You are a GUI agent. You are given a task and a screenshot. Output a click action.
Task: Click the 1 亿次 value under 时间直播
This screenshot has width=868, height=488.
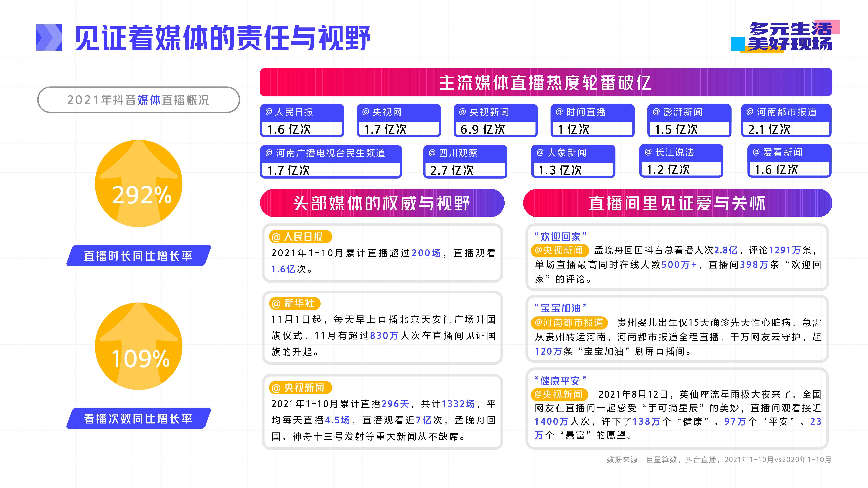pyautogui.click(x=574, y=129)
